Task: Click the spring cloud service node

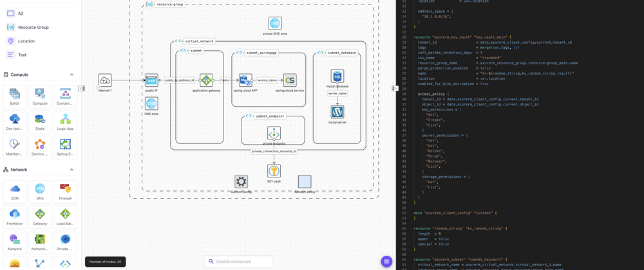Action: pos(290,80)
